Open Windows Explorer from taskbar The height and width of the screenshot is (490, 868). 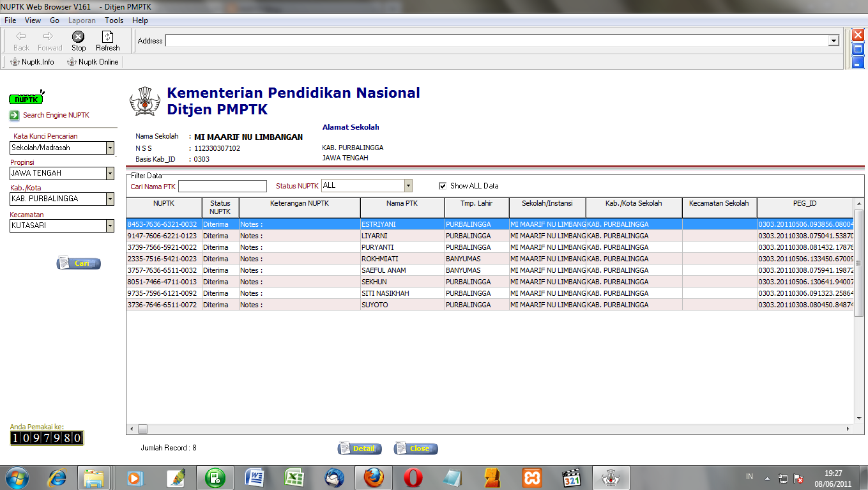pos(95,477)
